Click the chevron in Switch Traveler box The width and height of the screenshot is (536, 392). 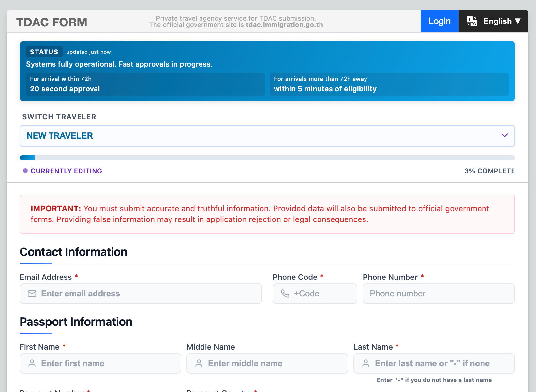504,135
